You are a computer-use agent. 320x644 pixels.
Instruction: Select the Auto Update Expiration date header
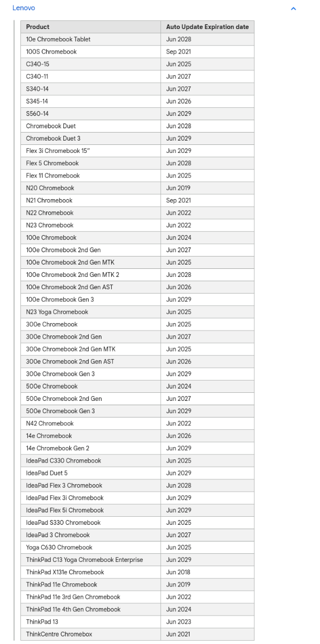tap(207, 27)
